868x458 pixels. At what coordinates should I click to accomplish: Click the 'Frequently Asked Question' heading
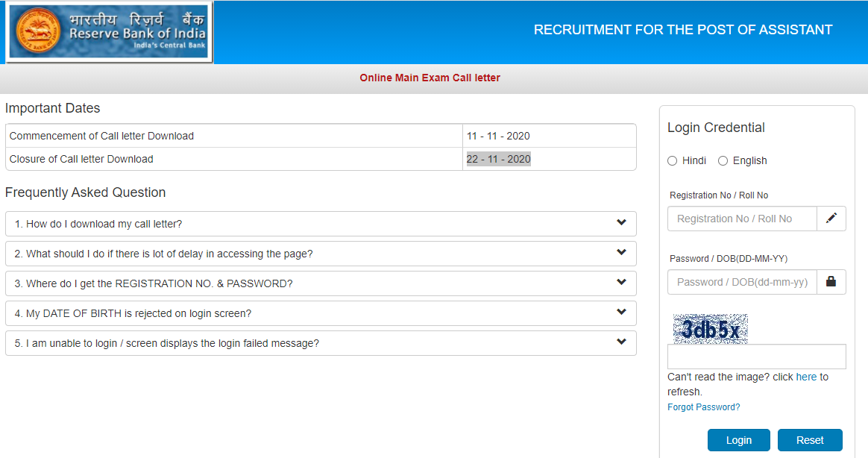[x=85, y=192]
